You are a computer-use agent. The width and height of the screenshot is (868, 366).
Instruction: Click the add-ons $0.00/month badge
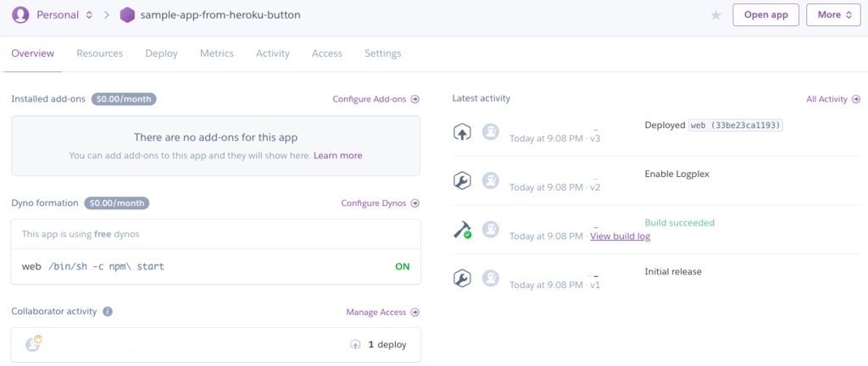tap(124, 99)
